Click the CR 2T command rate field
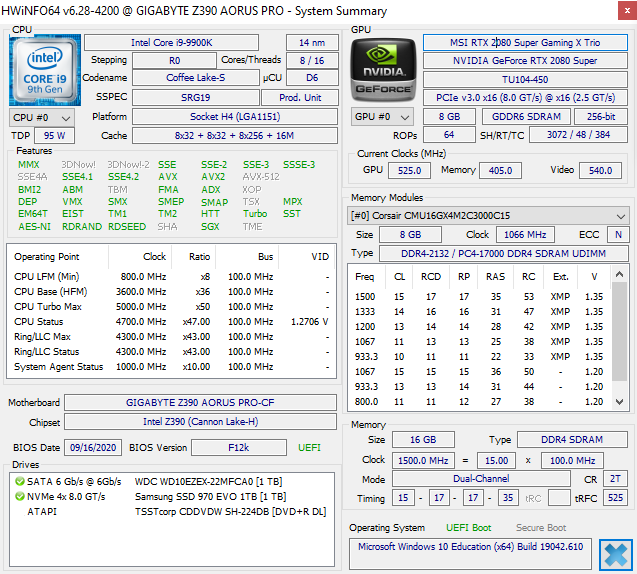637x574 pixels. (x=615, y=479)
